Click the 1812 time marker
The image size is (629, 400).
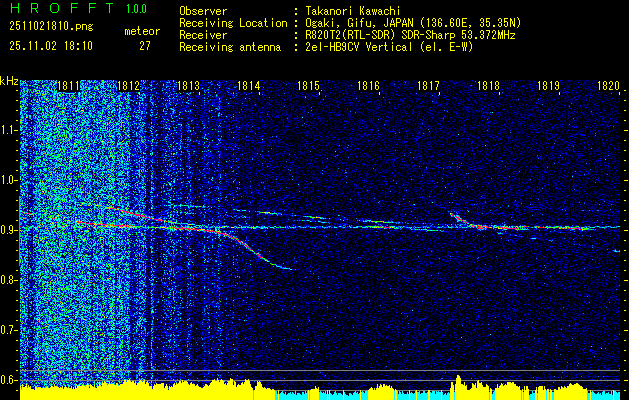tap(128, 86)
